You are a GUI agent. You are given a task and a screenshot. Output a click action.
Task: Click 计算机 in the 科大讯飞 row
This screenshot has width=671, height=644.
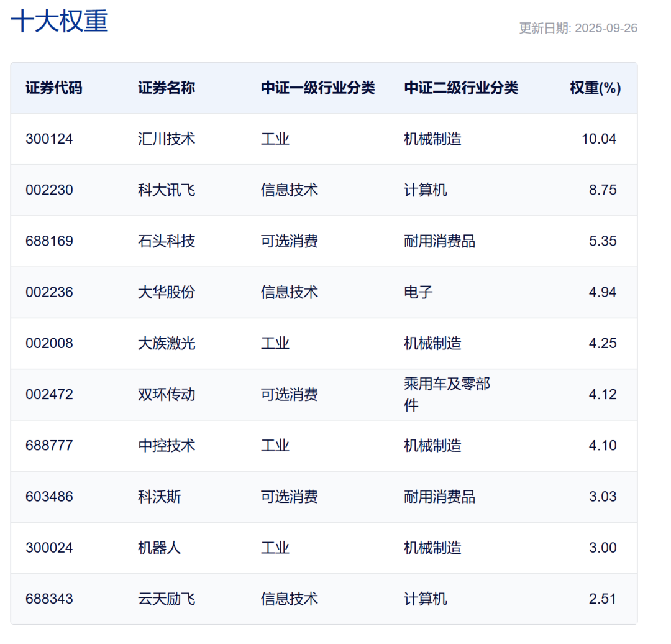click(x=426, y=190)
